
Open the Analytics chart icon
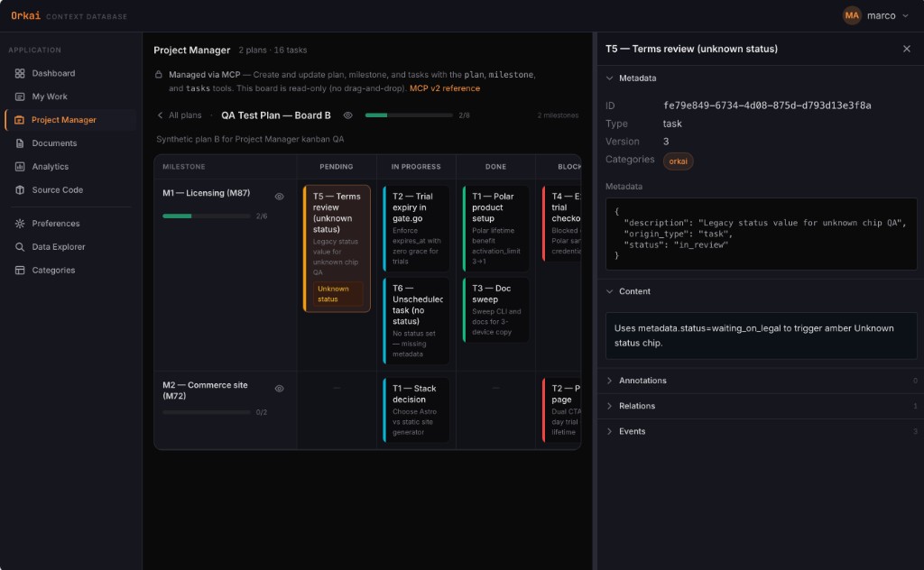pyautogui.click(x=20, y=167)
